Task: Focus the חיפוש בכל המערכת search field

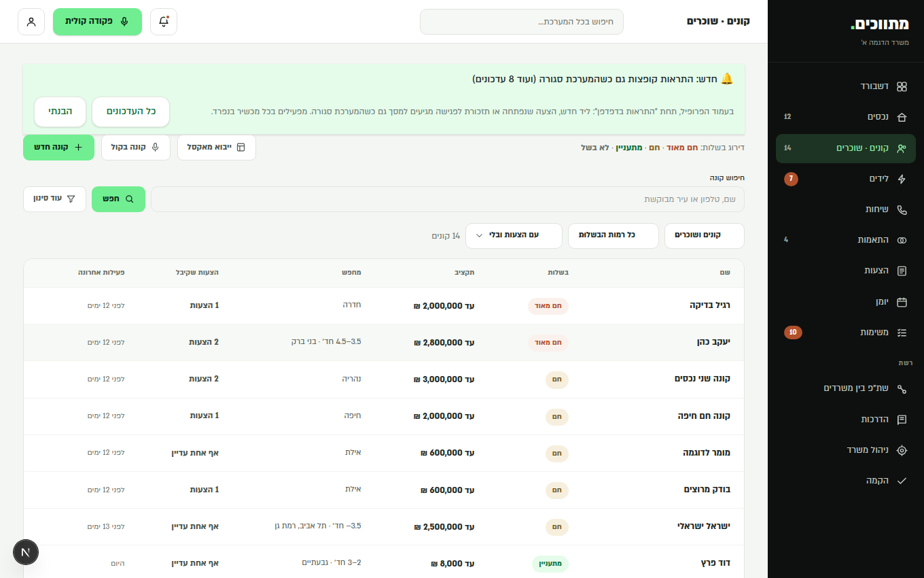Action: 522,22
